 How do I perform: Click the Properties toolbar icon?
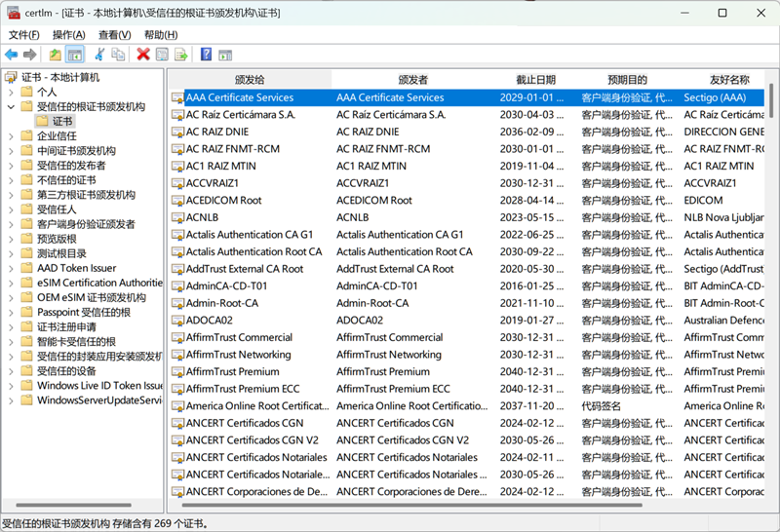point(162,55)
